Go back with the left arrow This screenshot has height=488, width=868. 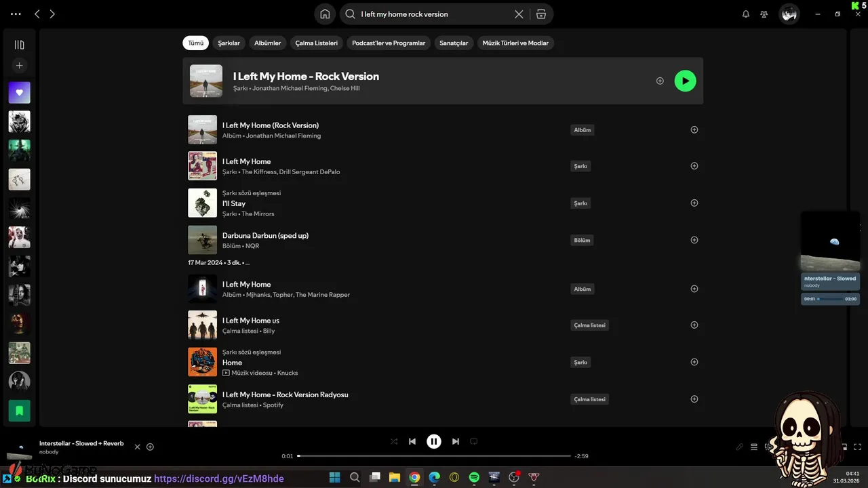pyautogui.click(x=37, y=14)
